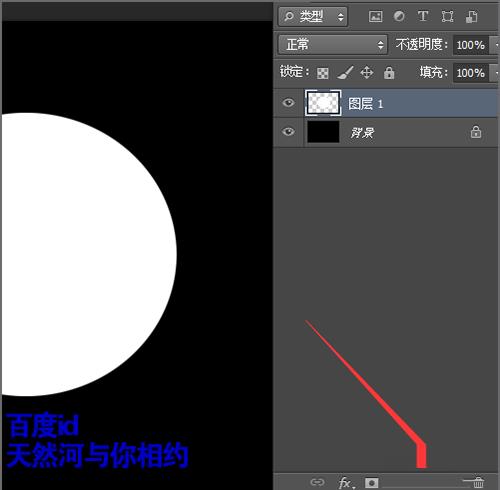
Task: Open the 正常 blend mode dropdown
Action: [x=333, y=44]
